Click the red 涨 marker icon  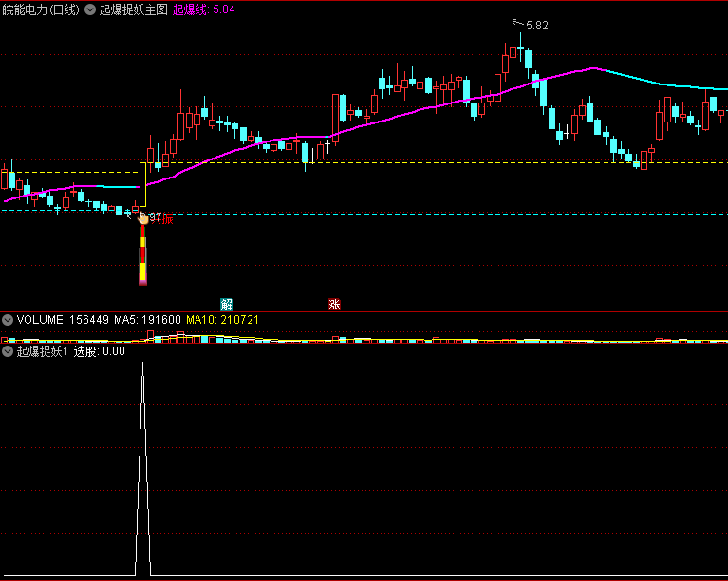[x=334, y=305]
